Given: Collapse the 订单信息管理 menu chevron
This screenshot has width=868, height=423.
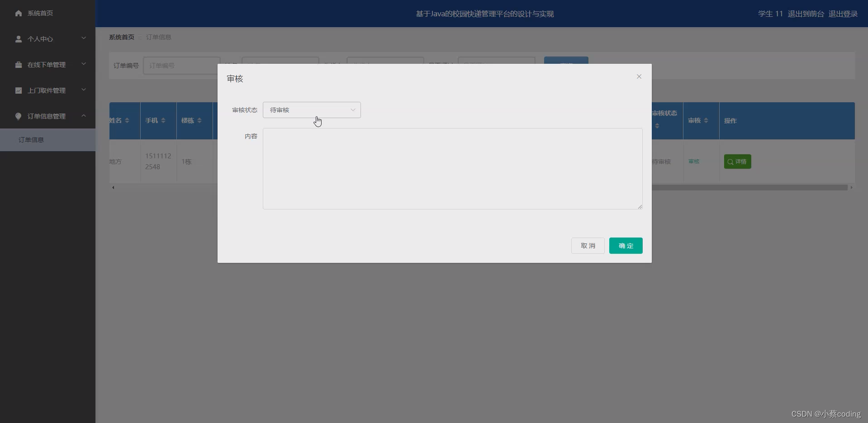Looking at the screenshot, I should [x=84, y=116].
